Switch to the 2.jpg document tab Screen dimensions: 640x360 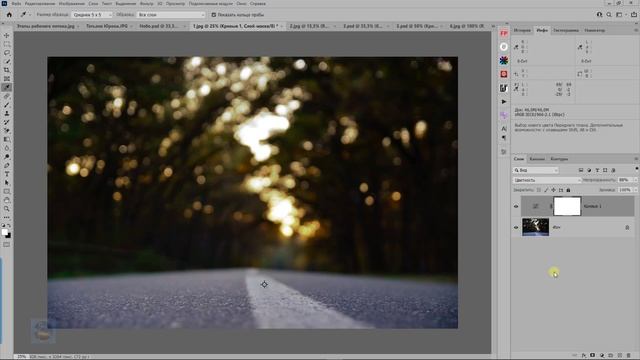pos(309,26)
